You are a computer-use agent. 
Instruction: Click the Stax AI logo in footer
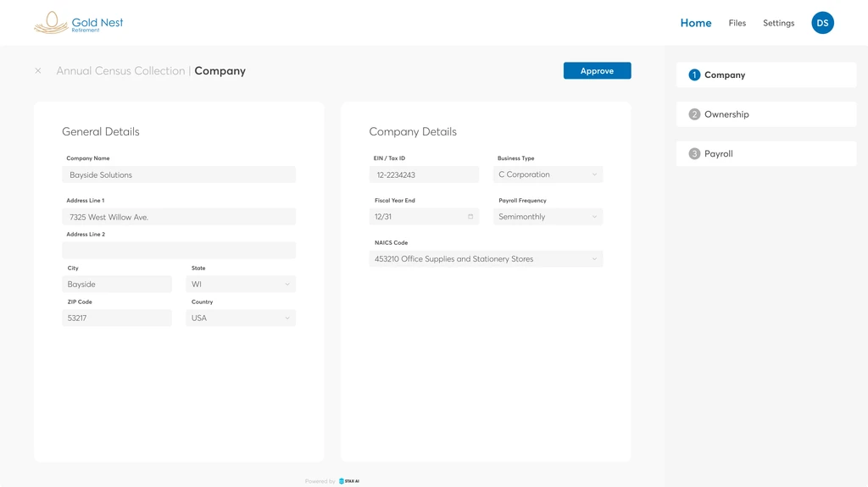pos(349,481)
